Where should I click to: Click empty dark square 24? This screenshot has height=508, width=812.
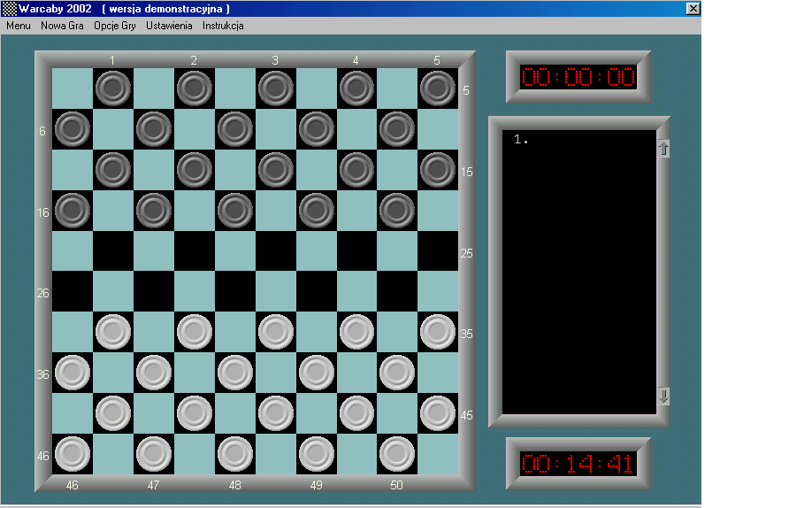(x=356, y=250)
